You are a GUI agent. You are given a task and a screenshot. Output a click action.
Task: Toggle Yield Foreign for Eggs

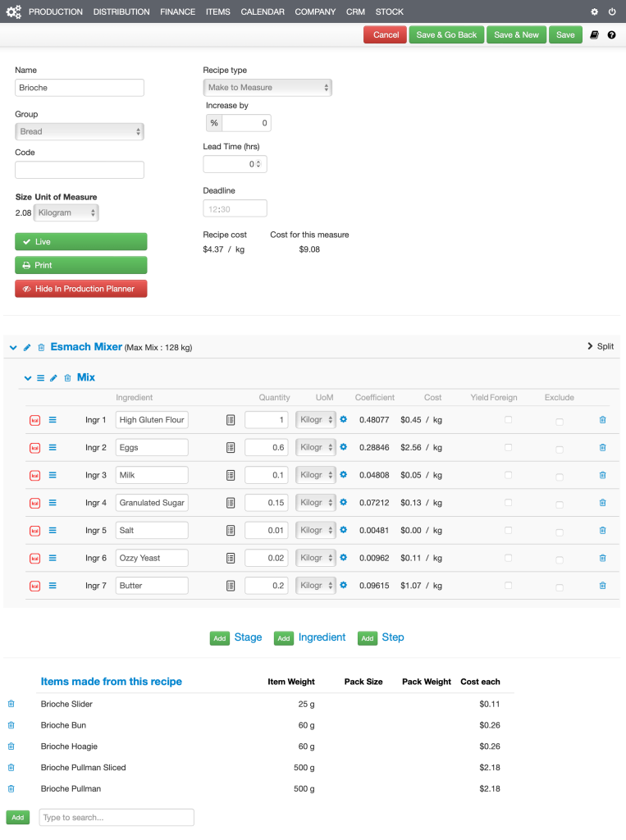[x=508, y=447]
